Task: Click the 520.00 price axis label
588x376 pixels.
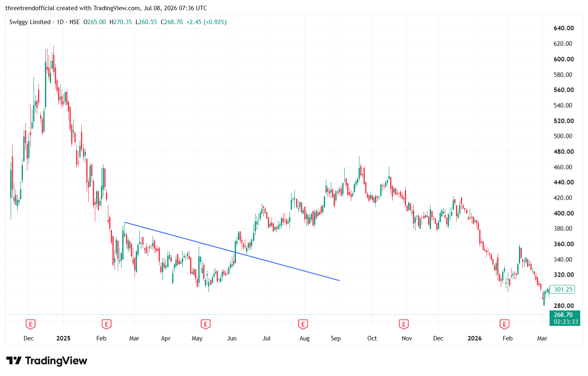Action: (x=563, y=121)
